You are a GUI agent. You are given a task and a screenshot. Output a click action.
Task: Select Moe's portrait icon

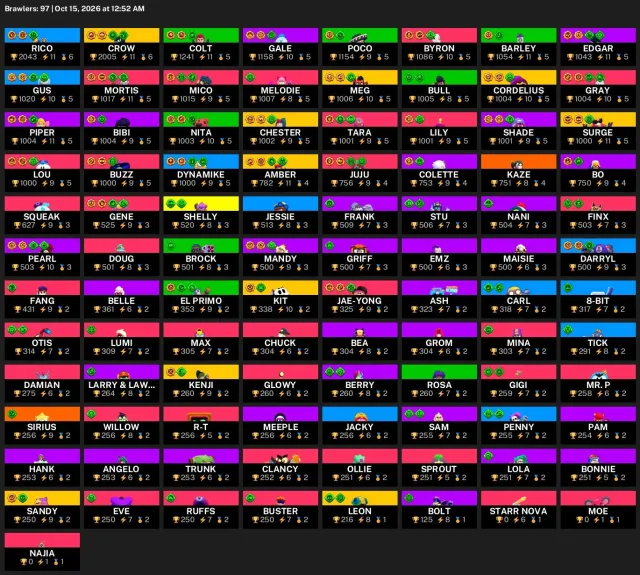pos(598,501)
